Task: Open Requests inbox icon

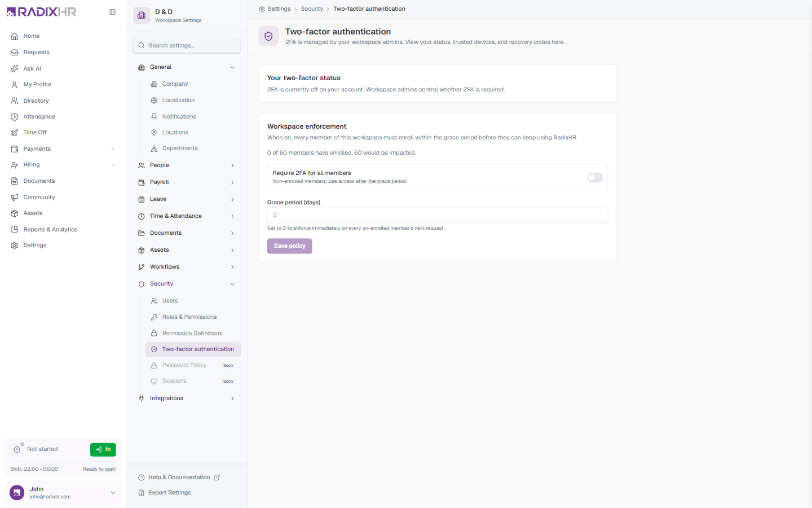Action: point(15,52)
